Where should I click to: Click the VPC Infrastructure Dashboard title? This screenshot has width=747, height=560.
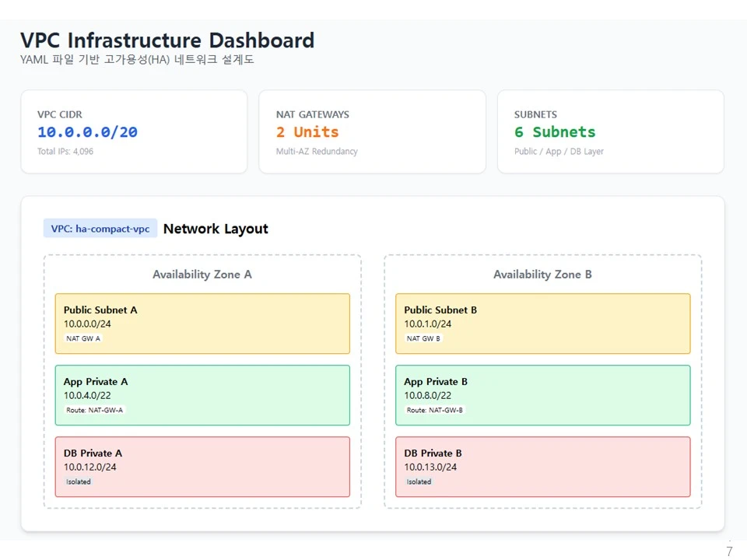[x=167, y=40]
